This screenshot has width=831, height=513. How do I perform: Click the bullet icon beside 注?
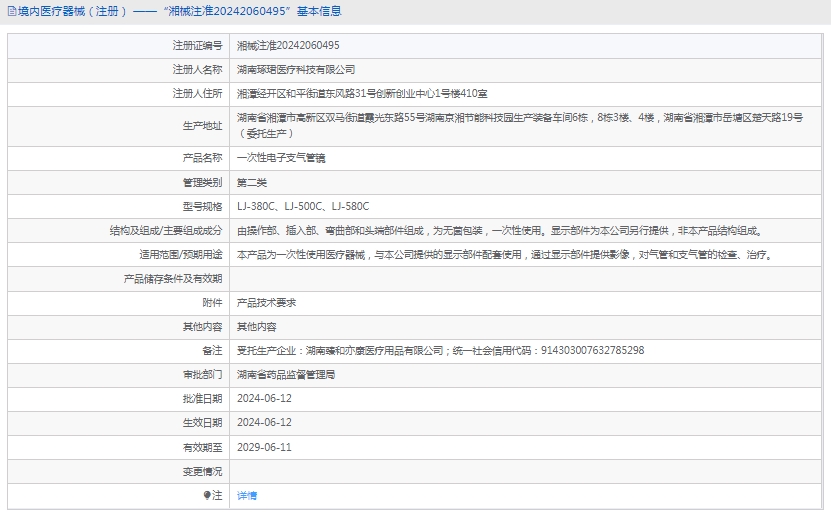coord(208,495)
